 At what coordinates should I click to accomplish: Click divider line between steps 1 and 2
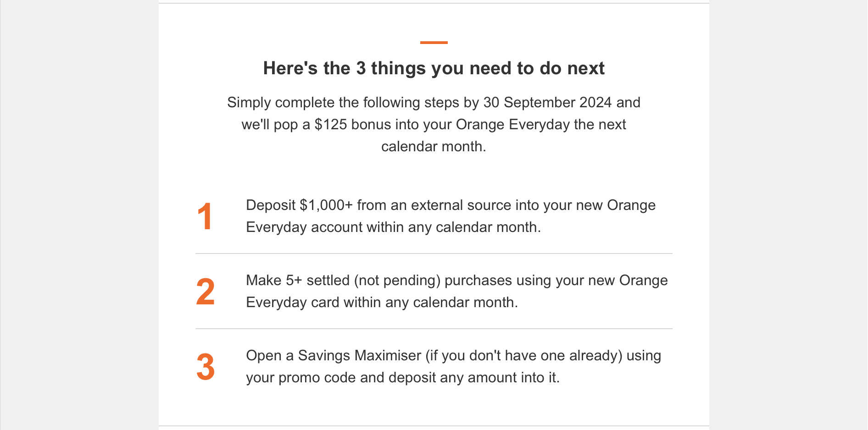434,254
